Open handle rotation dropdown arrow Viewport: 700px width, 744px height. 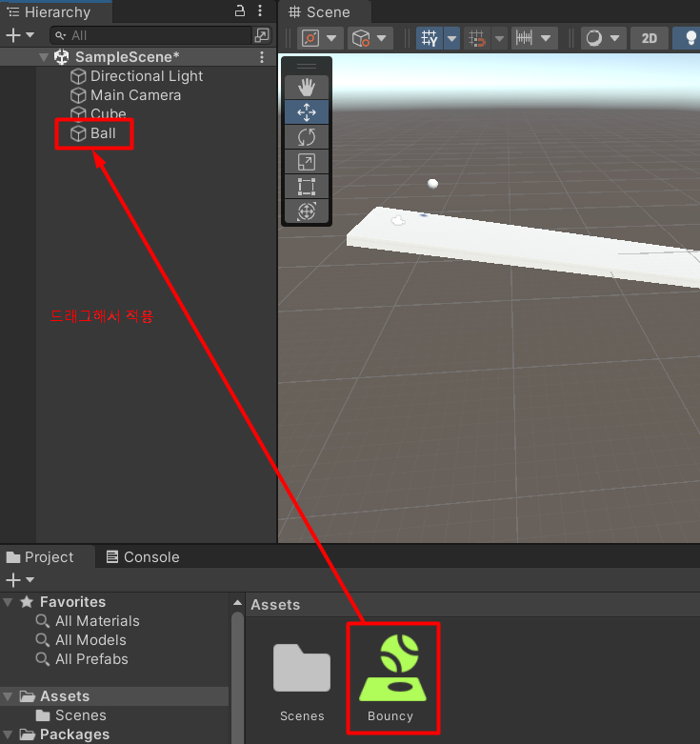381,38
